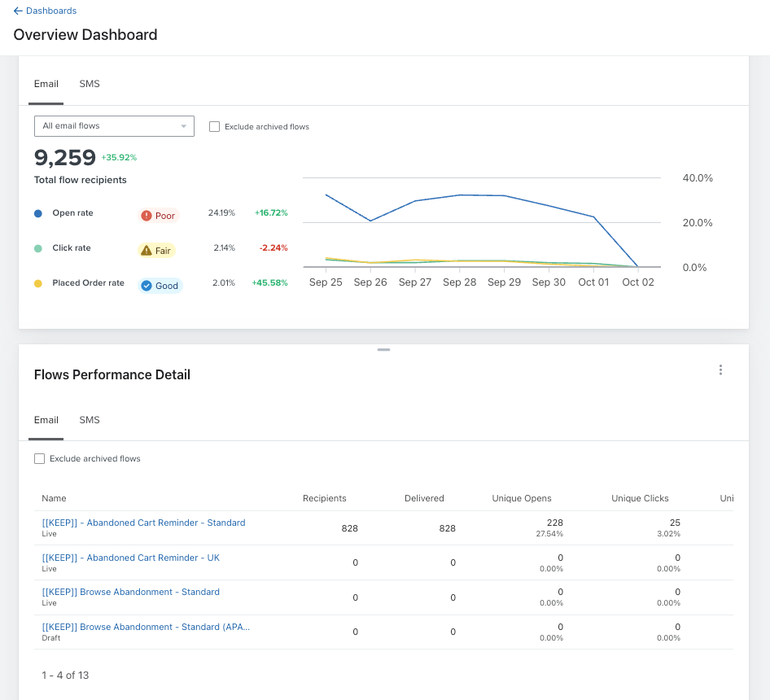
Task: Click the Recipients column header
Action: coord(324,498)
